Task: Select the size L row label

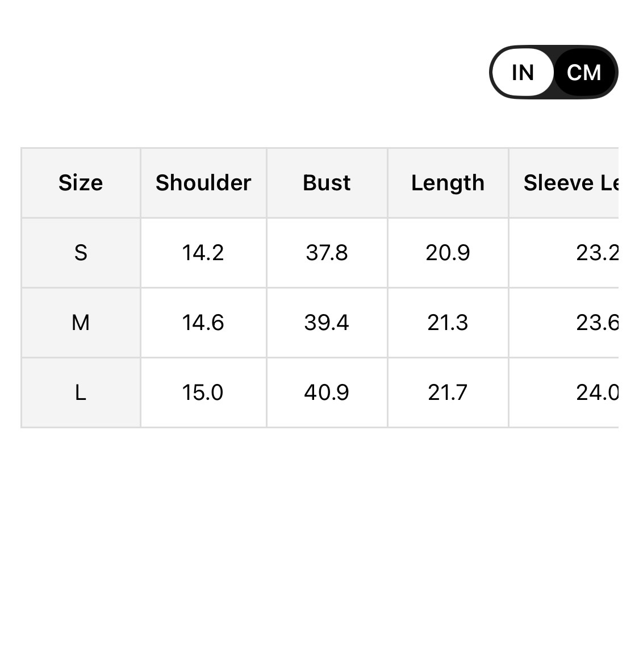Action: coord(81,393)
